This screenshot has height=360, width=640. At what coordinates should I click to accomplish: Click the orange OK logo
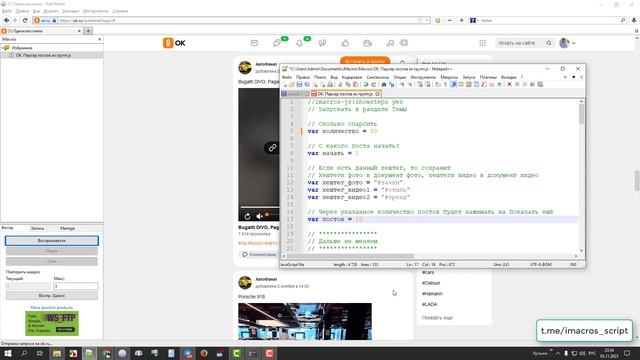point(174,43)
